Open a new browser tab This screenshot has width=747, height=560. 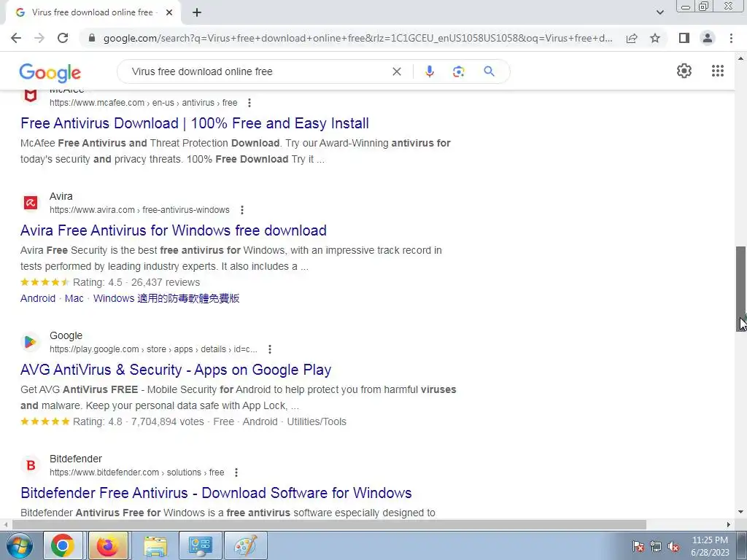tap(197, 12)
